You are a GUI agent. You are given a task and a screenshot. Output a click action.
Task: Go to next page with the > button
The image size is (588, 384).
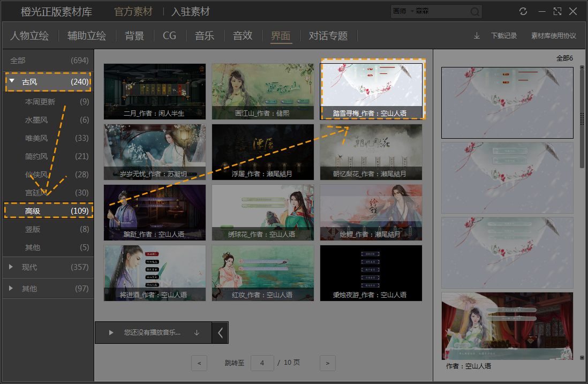[327, 363]
